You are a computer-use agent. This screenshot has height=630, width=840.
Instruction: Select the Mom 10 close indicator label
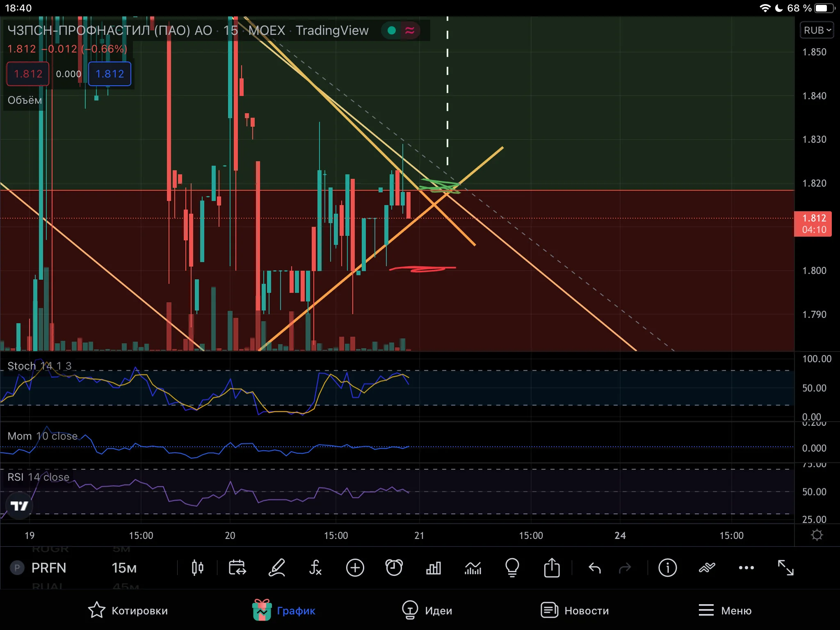point(42,436)
